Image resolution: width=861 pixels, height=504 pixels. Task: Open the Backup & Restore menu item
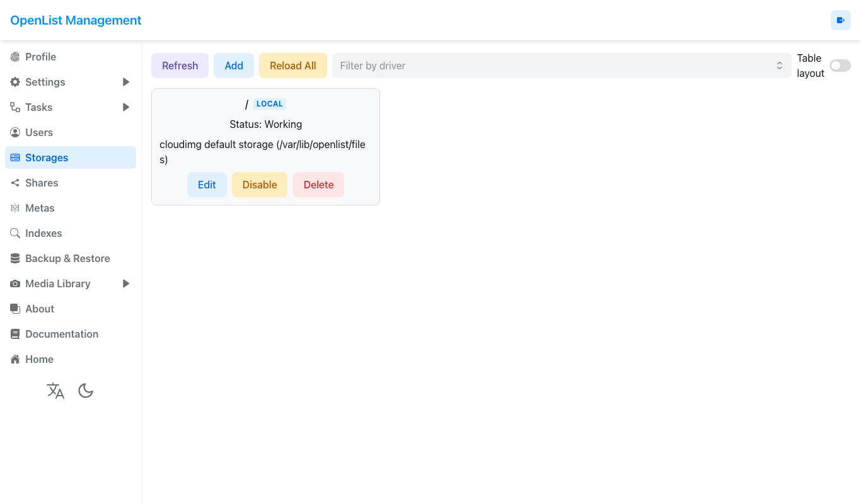coord(71,258)
